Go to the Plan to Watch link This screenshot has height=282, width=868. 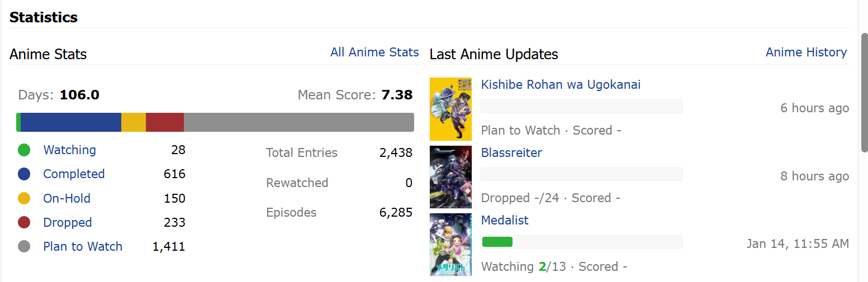click(x=83, y=246)
